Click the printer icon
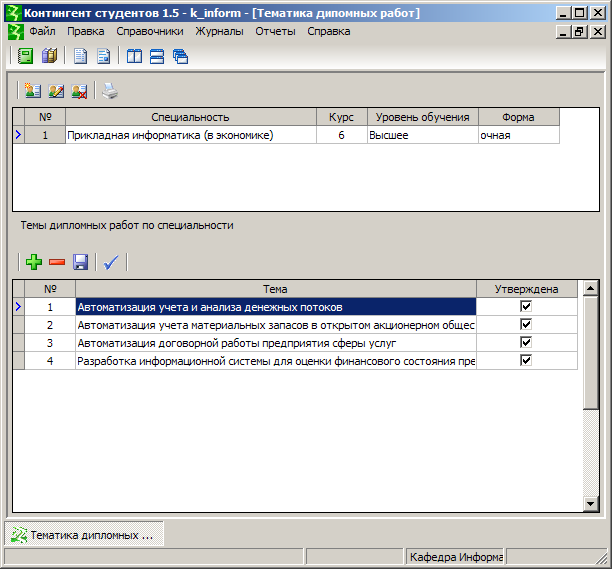 coord(110,91)
